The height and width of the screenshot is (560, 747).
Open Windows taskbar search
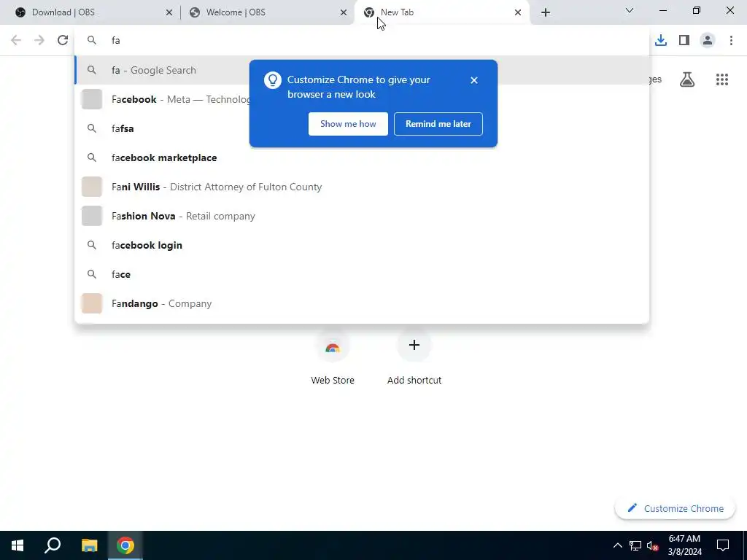tap(53, 545)
